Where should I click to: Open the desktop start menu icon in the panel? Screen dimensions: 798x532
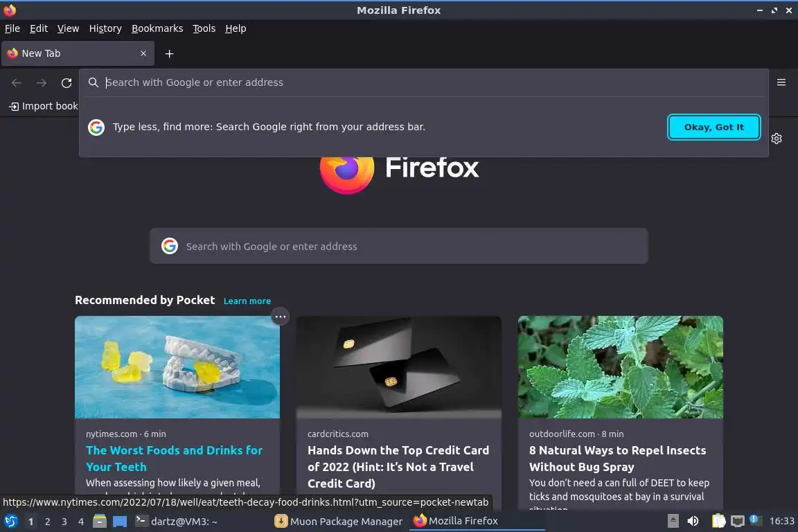[10, 522]
